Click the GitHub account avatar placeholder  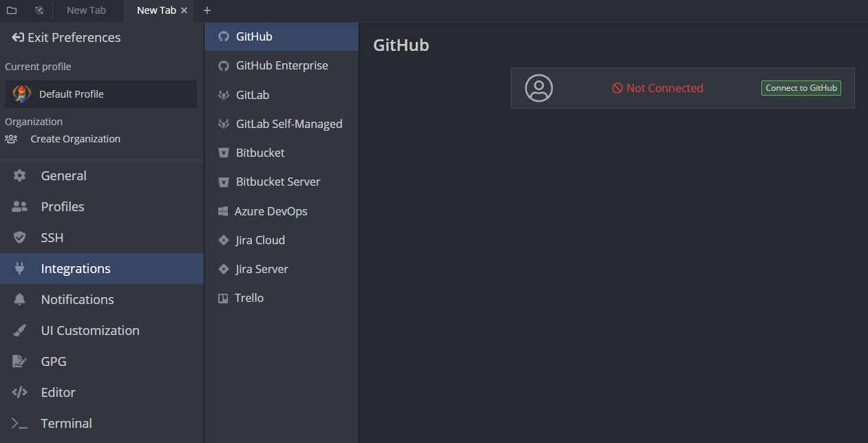539,88
